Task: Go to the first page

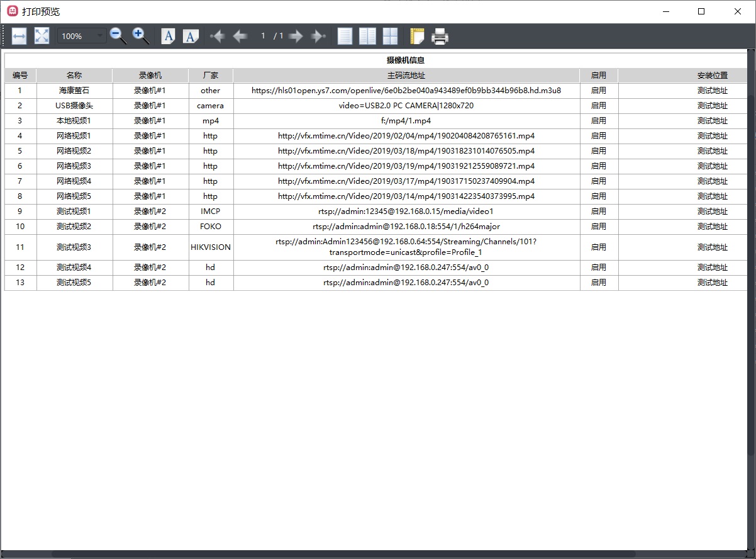Action: [x=218, y=37]
